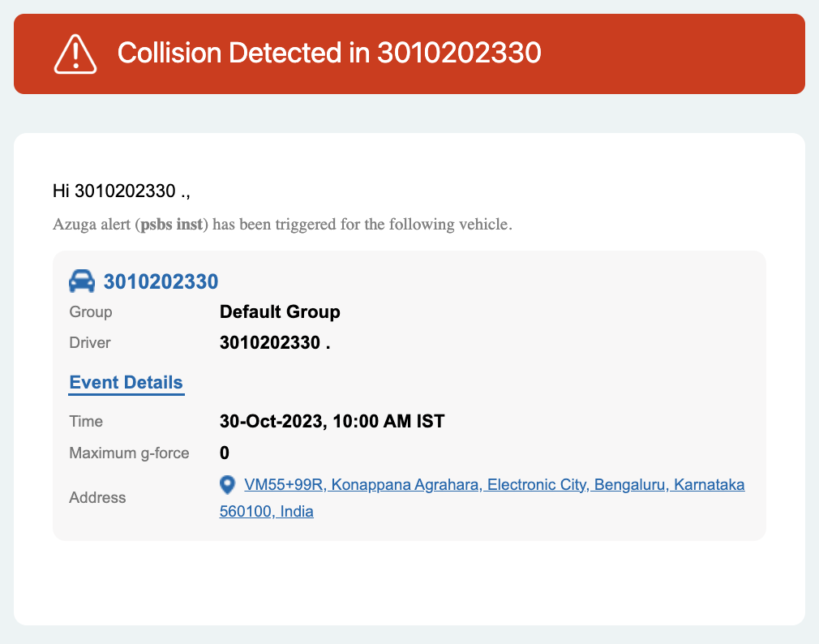This screenshot has width=819, height=644.
Task: Click the warning triangle alert icon
Action: [x=75, y=54]
